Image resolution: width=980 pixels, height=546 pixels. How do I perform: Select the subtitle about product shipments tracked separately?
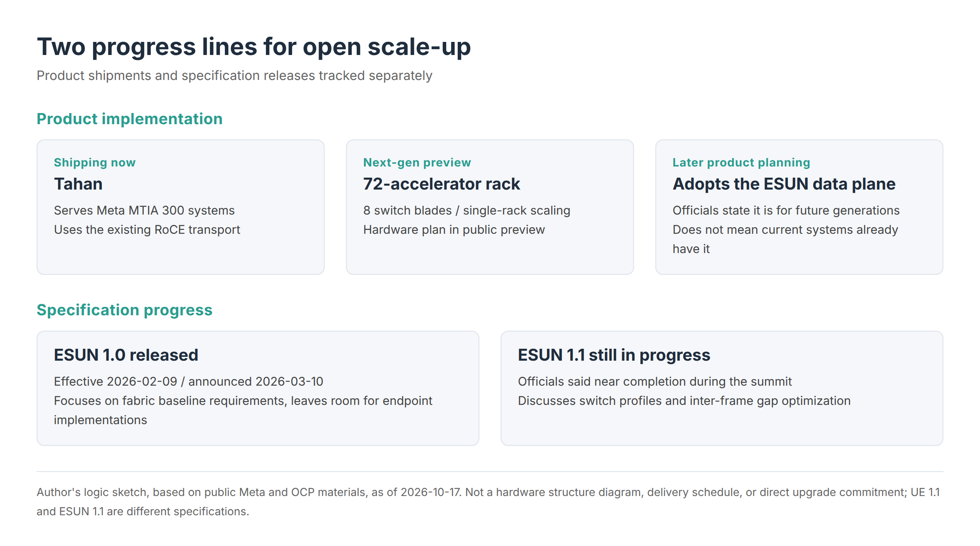pos(234,76)
